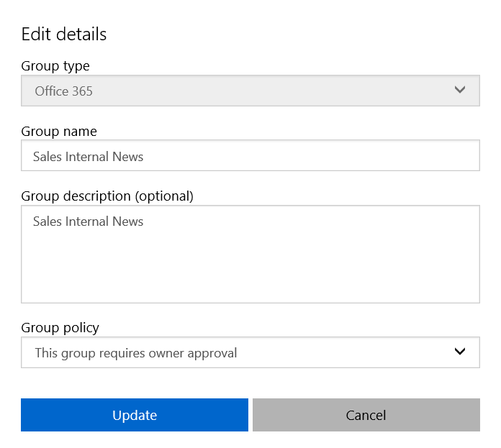Screen dimensions: 501x448
Task: Click blank space right of Group name text
Action: coord(310,155)
